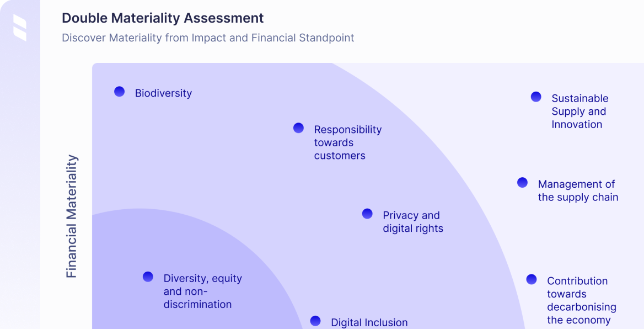Select the Responsibility towards customers dot
Viewport: 644px width, 329px height.
point(298,128)
